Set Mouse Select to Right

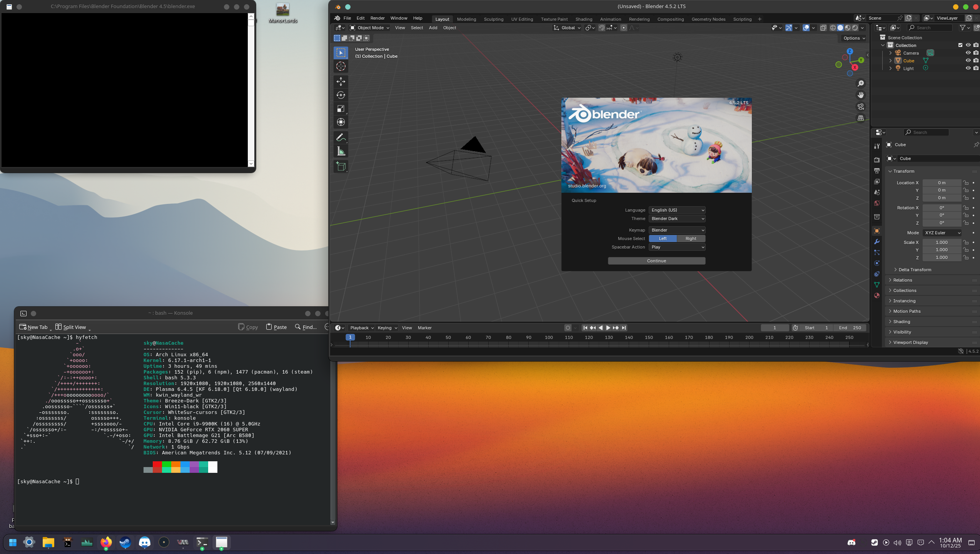691,239
